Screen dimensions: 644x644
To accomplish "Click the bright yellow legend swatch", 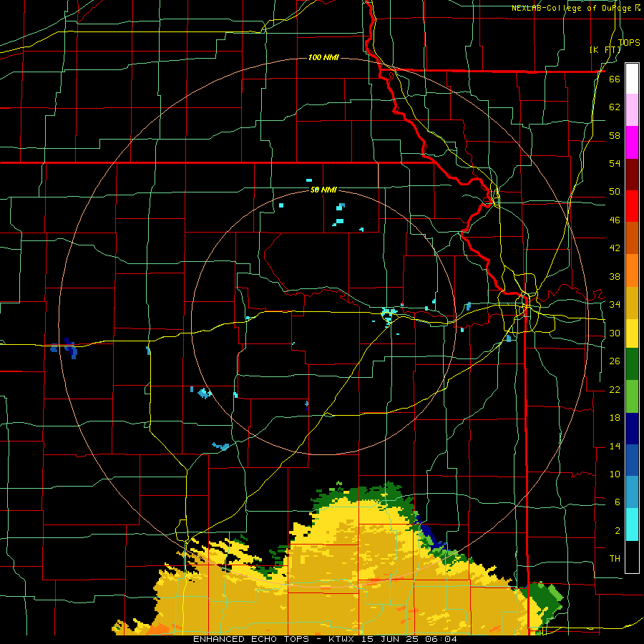I will [632, 333].
